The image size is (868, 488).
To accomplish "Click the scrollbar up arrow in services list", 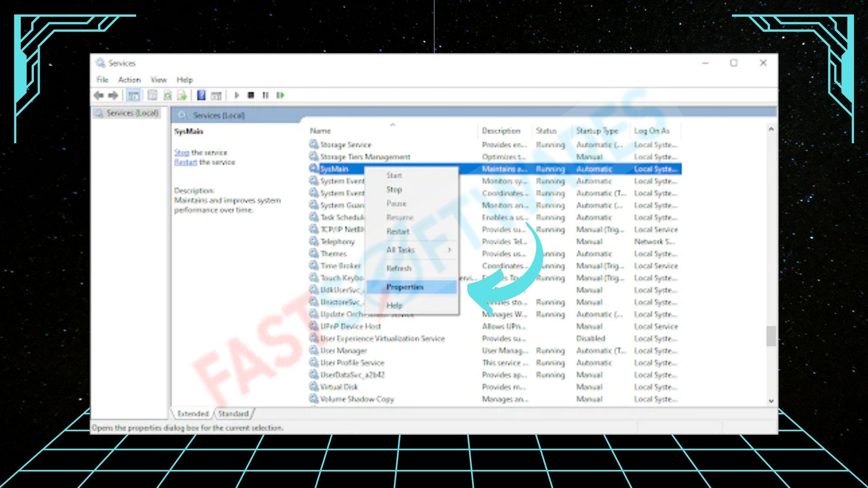I will [771, 129].
